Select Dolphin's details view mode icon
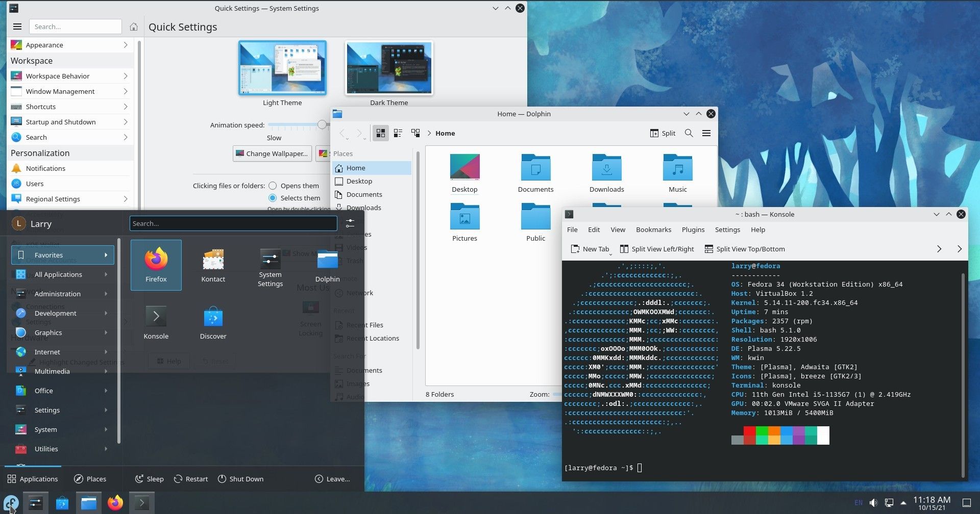This screenshot has width=980, height=514. click(x=398, y=133)
